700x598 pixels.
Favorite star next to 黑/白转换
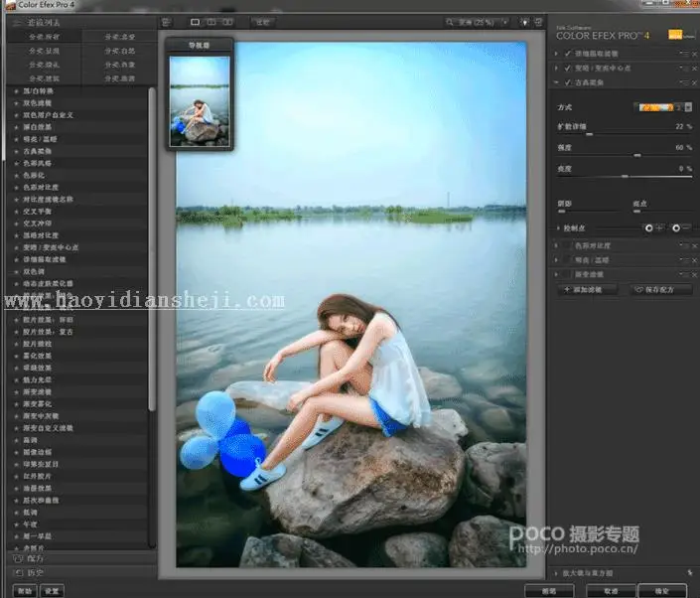16,91
